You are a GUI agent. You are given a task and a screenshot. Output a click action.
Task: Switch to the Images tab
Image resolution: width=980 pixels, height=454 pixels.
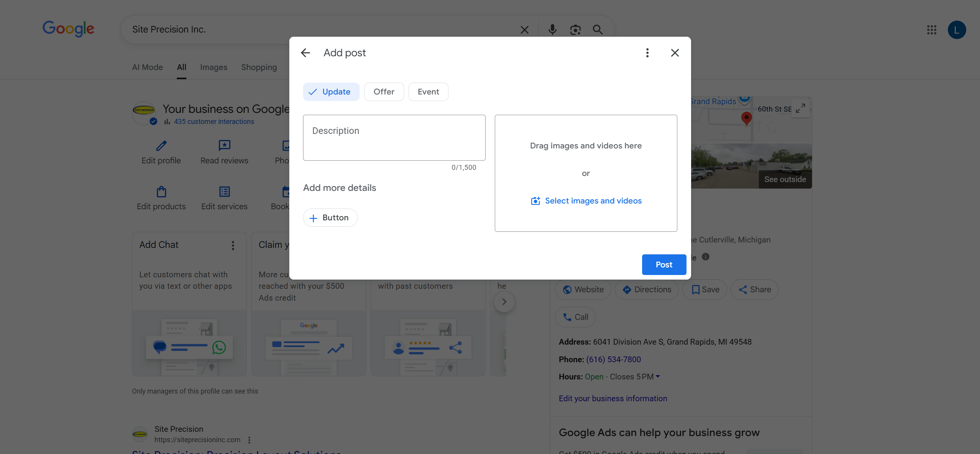[214, 67]
